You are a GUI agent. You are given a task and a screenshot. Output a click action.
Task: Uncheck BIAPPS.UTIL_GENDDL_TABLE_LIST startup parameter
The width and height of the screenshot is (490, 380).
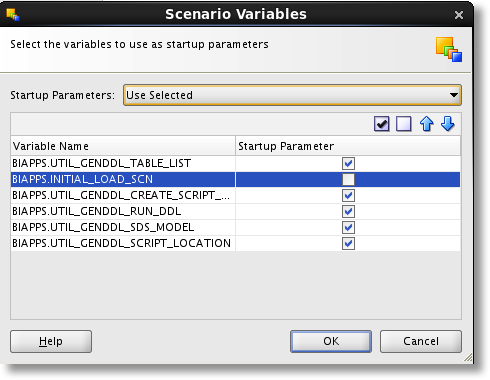(348, 163)
